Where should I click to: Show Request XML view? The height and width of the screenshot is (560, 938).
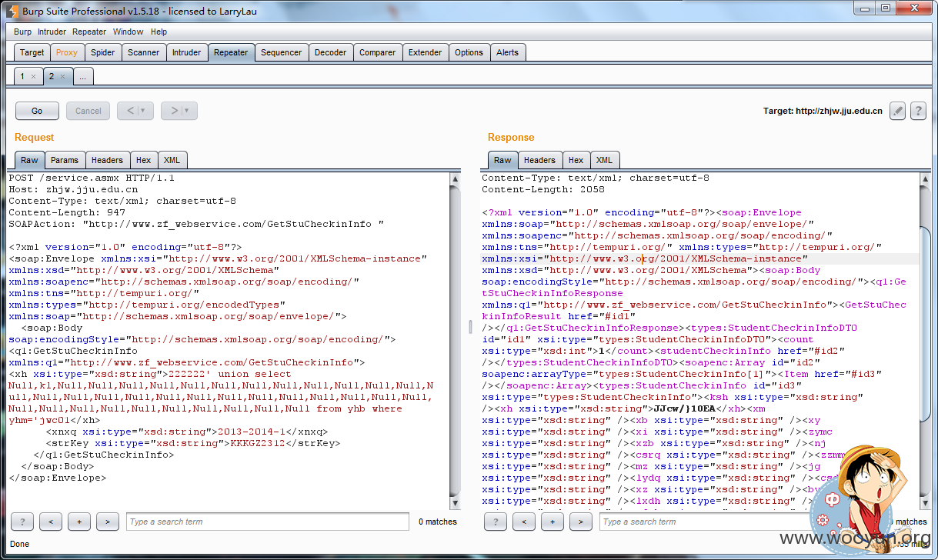(x=172, y=160)
